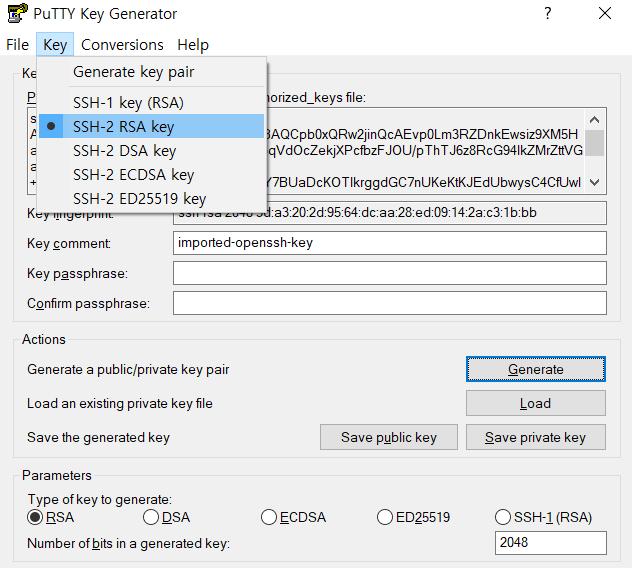
Task: Click the Generate button
Action: coord(536,369)
